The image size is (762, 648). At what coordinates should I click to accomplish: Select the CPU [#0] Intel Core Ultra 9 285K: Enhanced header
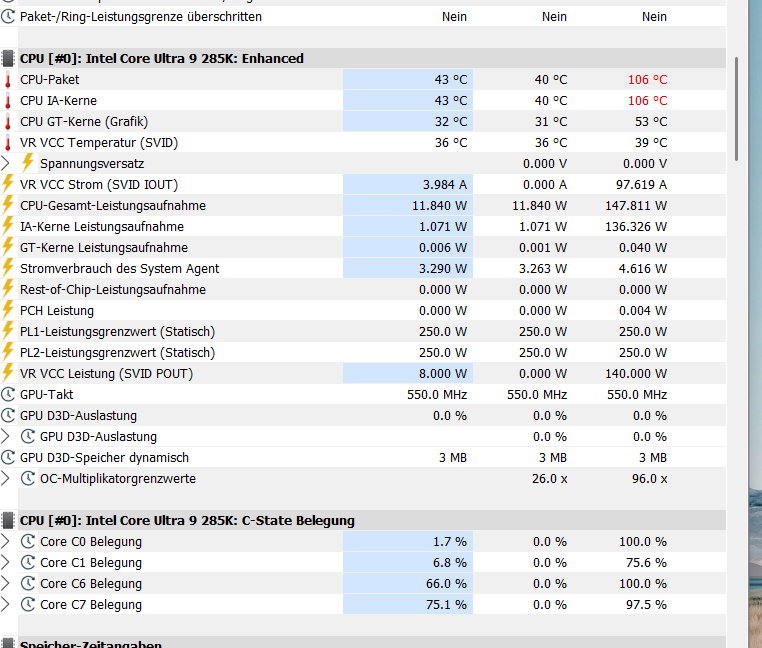[162, 58]
